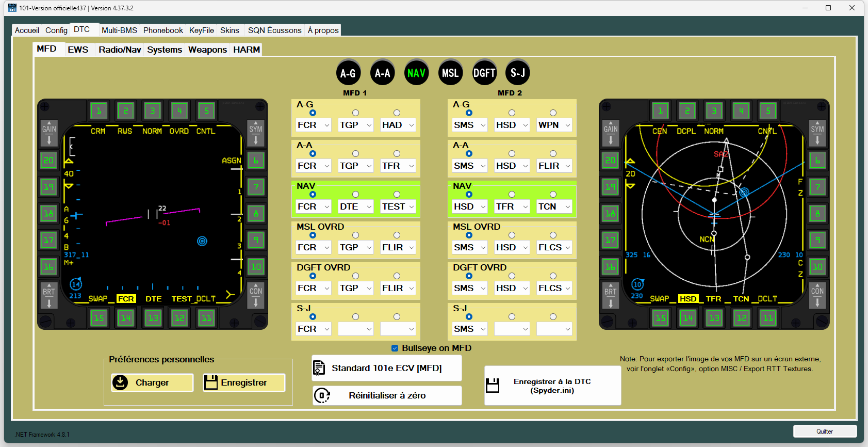The height and width of the screenshot is (447, 868).
Task: Select the S-J mode round button
Action: pyautogui.click(x=517, y=73)
